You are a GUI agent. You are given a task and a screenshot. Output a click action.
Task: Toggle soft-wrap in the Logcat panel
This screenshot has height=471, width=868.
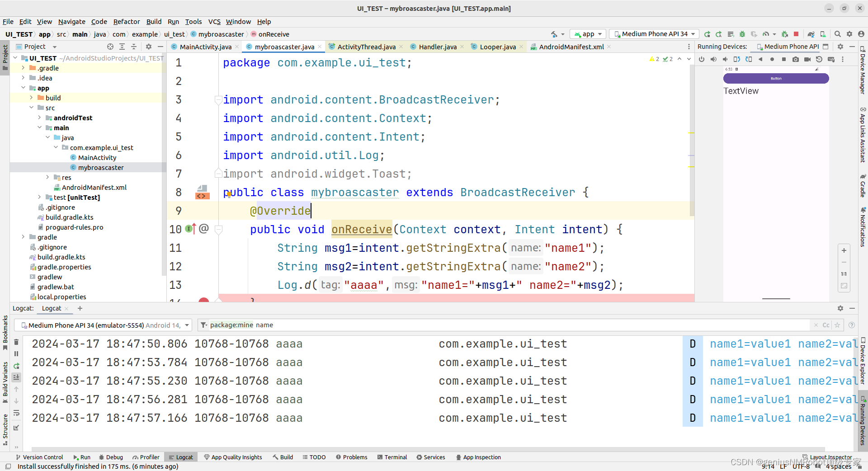tap(16, 413)
